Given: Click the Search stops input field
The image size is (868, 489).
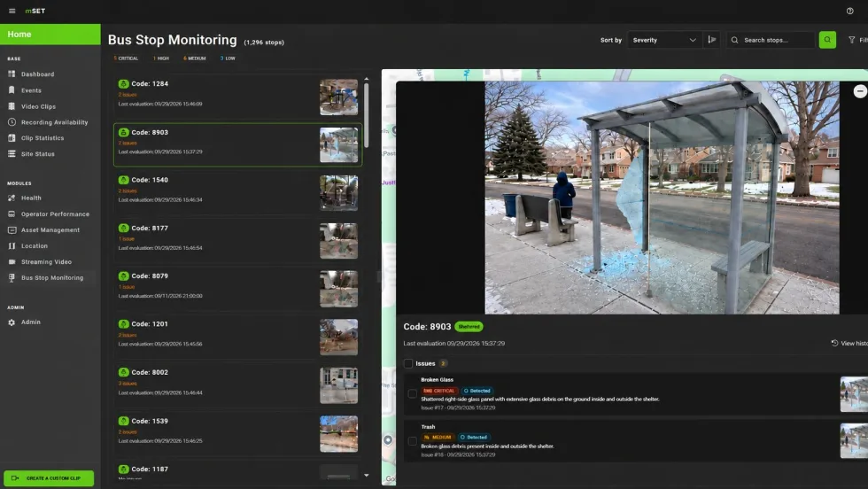Looking at the screenshot, I should click(771, 40).
